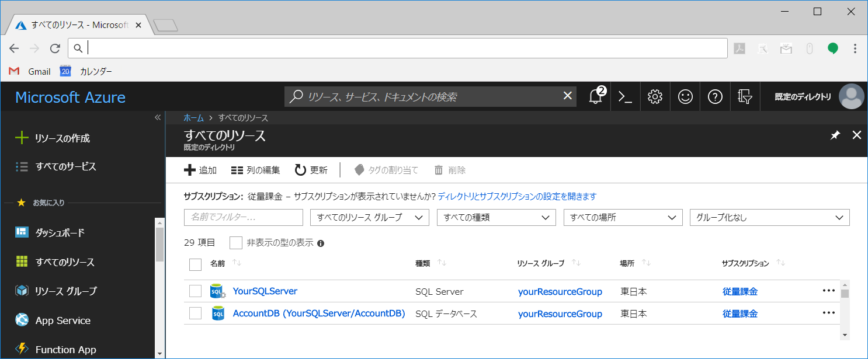Screen dimensions: 868x359
Task: Check the select-all checkbox above 名前
Action: click(x=195, y=264)
